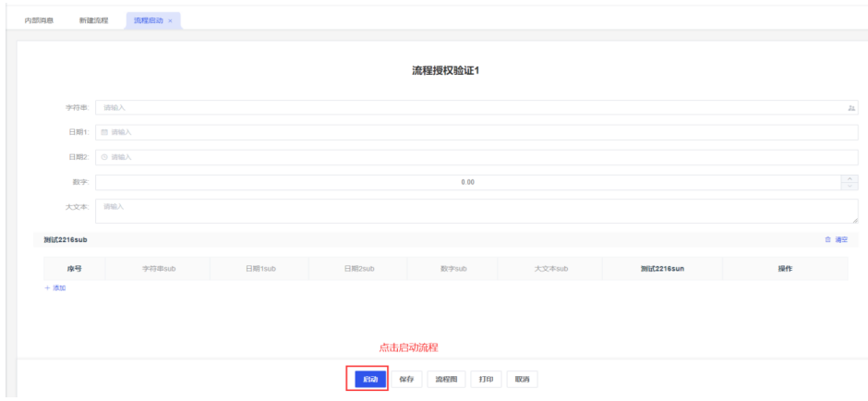This screenshot has height=401, width=868.
Task: Click the 数字 field showing 0.00
Action: (468, 182)
